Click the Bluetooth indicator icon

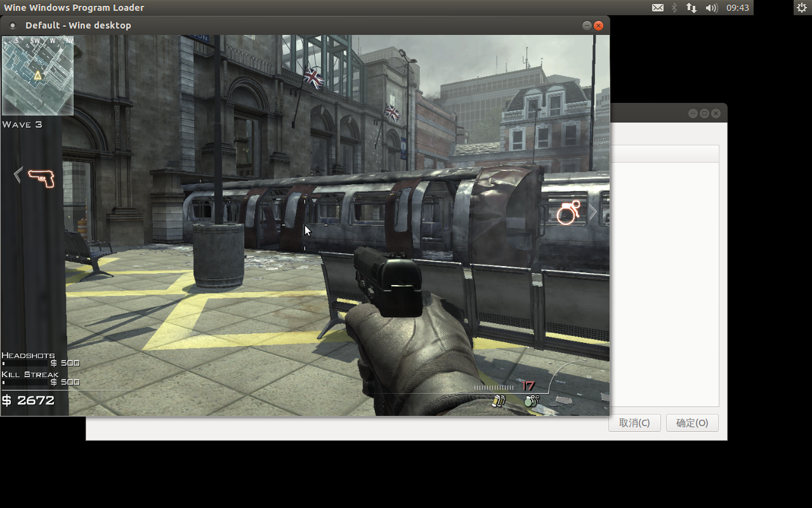[x=674, y=8]
